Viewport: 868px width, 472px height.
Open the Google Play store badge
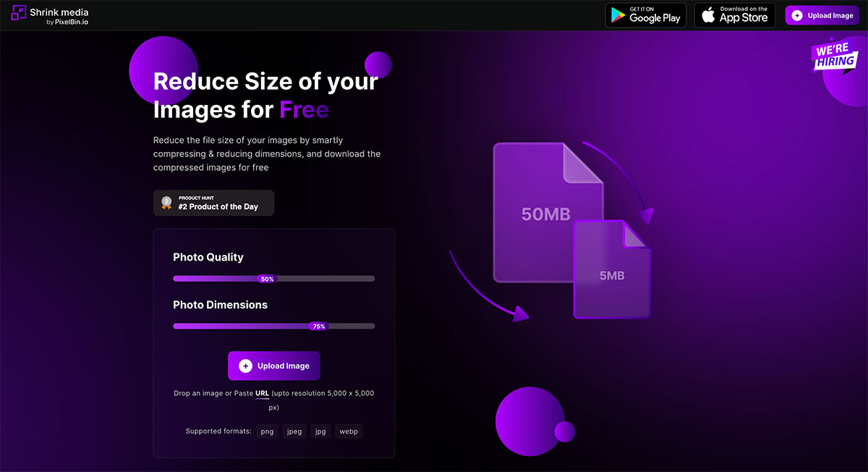pyautogui.click(x=645, y=15)
